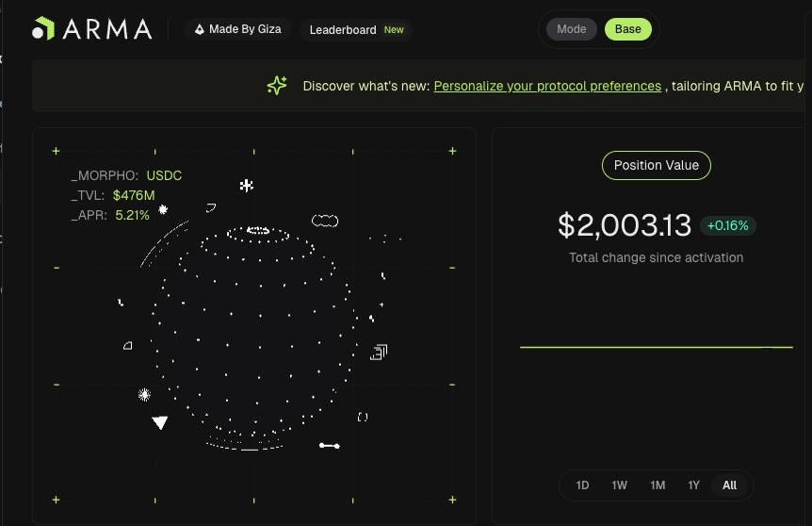
Task: Click the ARMA logo
Action: click(x=92, y=28)
